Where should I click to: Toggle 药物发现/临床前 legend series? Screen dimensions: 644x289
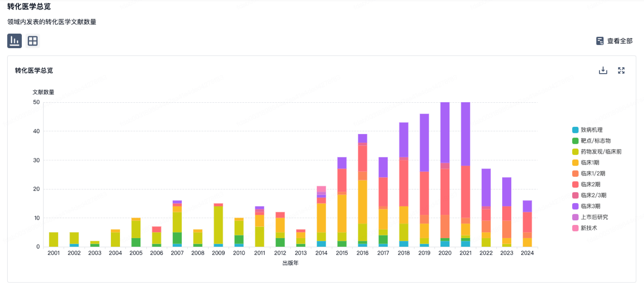[x=601, y=152]
